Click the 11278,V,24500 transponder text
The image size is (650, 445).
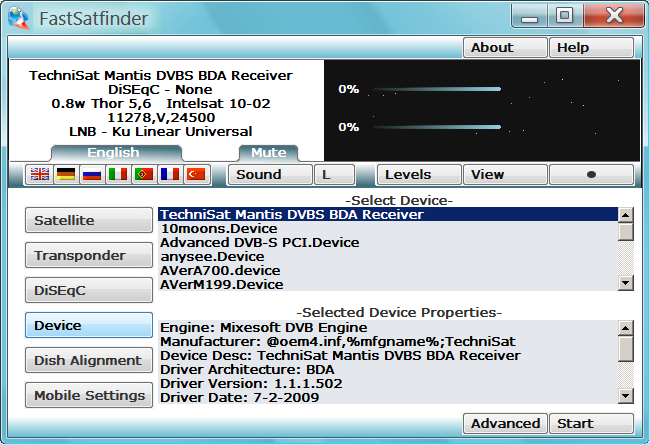tap(161, 117)
